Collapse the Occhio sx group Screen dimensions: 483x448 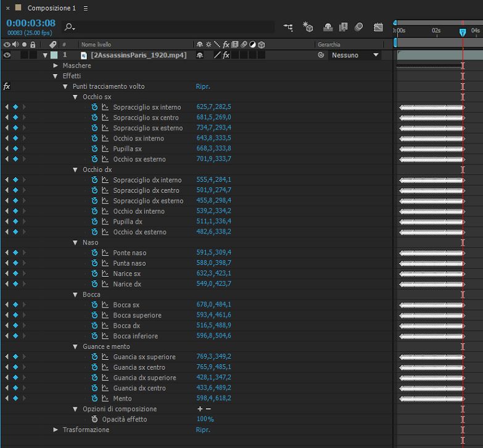pos(76,97)
